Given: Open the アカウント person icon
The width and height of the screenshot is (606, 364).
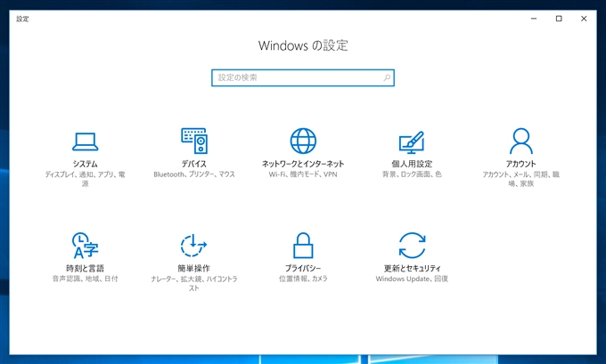Looking at the screenshot, I should [521, 141].
